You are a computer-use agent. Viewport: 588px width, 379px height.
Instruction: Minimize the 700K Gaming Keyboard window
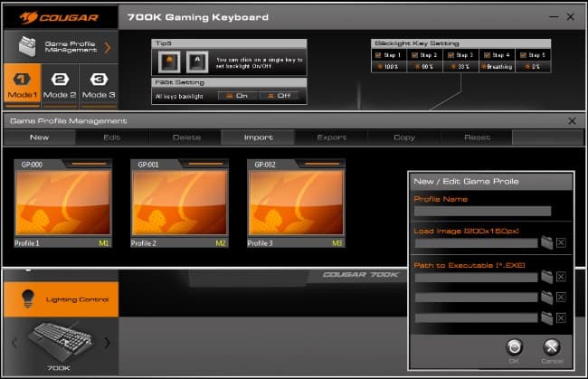[x=554, y=17]
